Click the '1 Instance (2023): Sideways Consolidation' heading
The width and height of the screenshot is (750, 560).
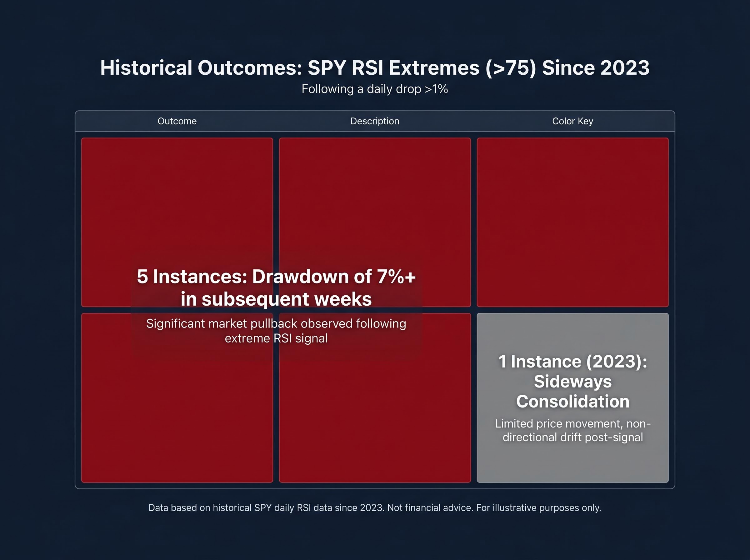(x=573, y=381)
